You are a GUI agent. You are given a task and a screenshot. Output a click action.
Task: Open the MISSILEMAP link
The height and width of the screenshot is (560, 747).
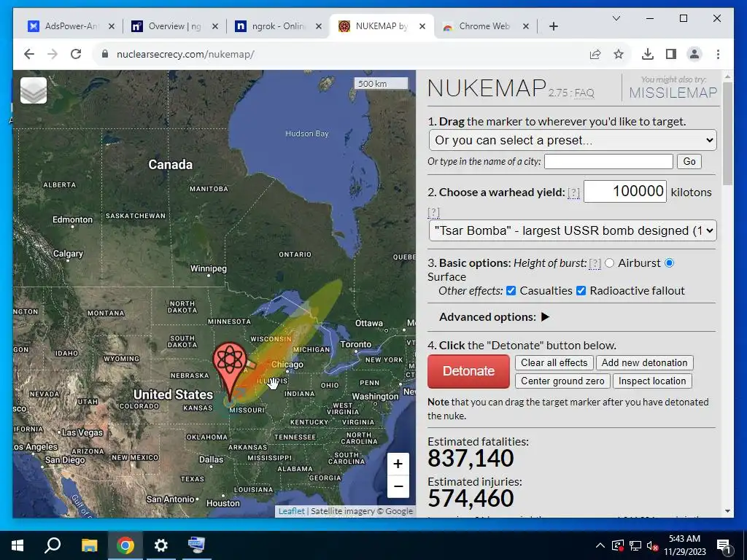click(673, 93)
